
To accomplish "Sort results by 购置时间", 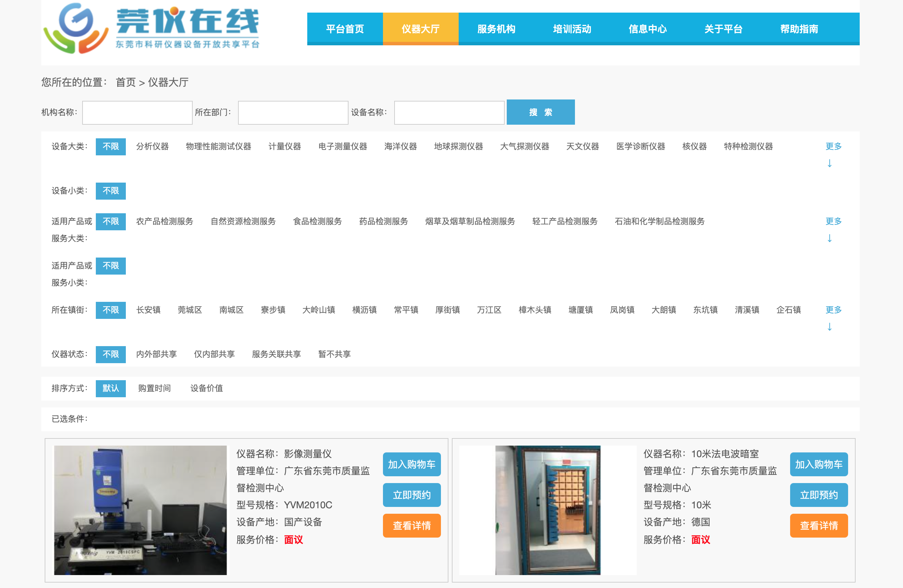I will coord(154,388).
